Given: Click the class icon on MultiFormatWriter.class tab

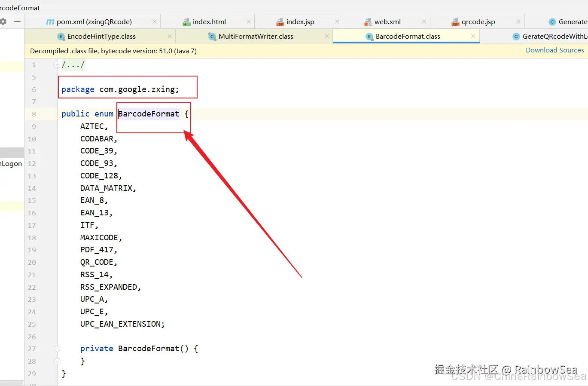Looking at the screenshot, I should (212, 37).
